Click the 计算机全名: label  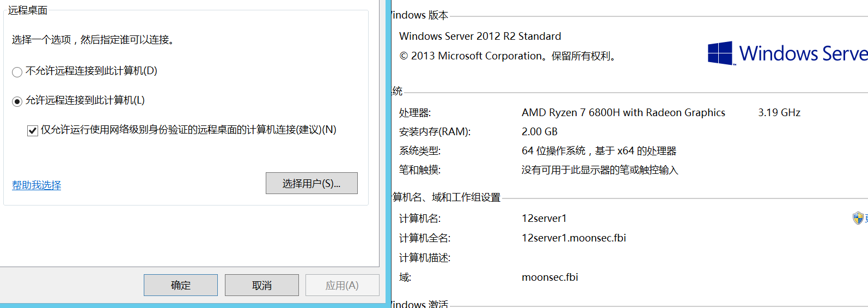click(x=425, y=238)
